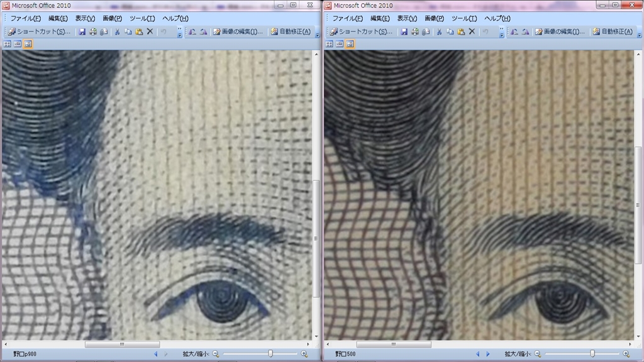Click Undo arrow in left window toolbar

[164, 31]
